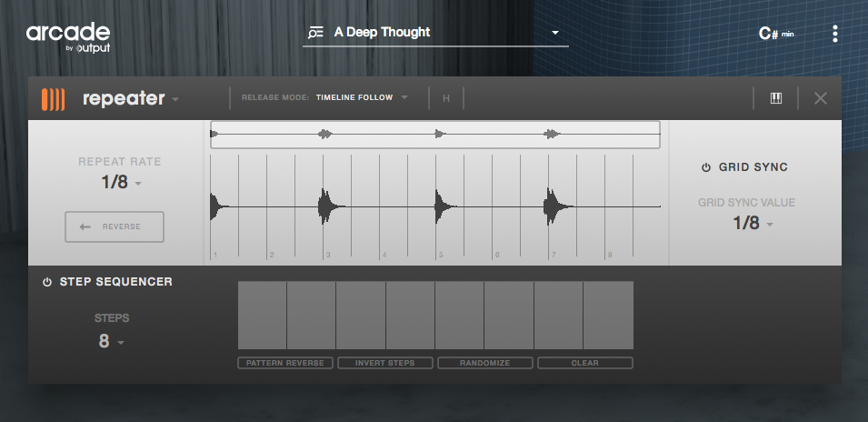868x422 pixels.
Task: Open the Grid Sync Value 1/8 dropdown
Action: pos(753,223)
